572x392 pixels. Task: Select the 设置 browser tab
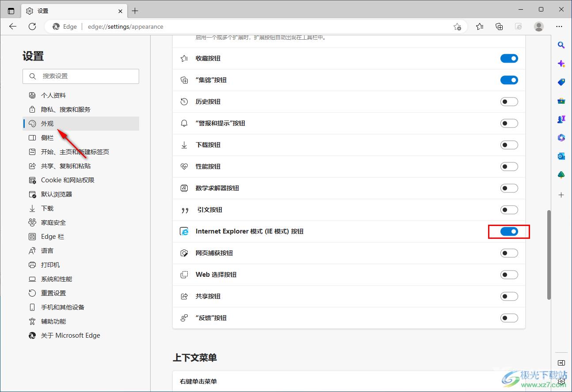(x=74, y=11)
